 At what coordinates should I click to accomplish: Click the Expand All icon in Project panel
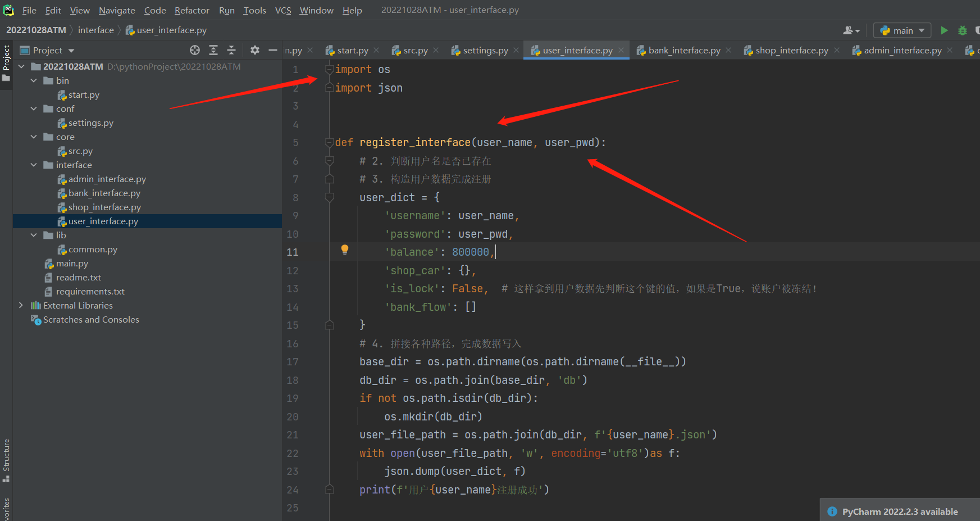[x=213, y=50]
